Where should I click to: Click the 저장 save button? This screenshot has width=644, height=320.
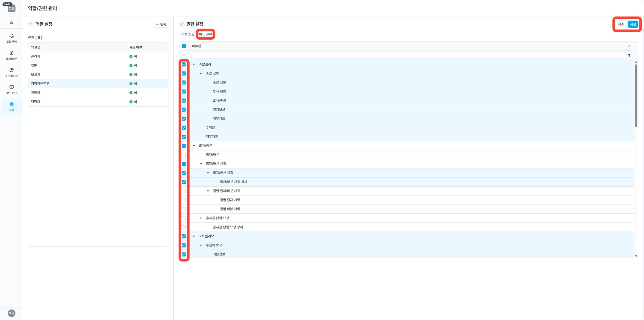[633, 24]
